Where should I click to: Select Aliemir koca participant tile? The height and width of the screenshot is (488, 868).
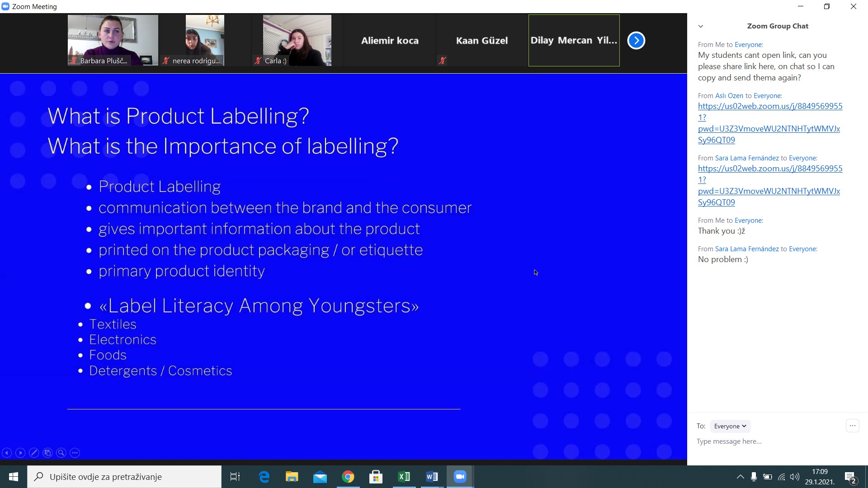(x=390, y=40)
